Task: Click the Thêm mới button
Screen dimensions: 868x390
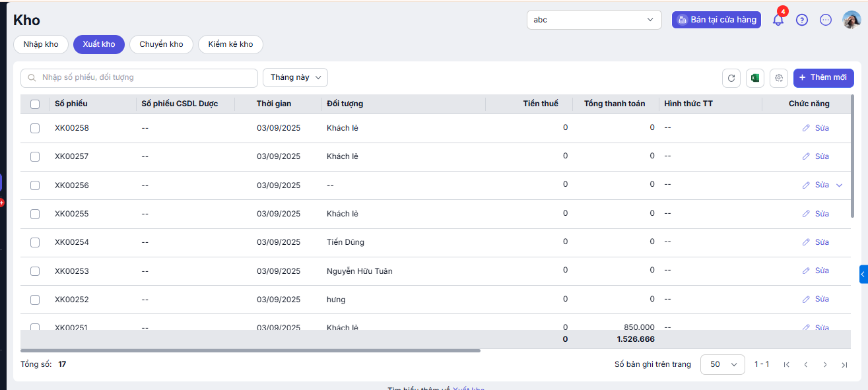Action: click(x=824, y=78)
